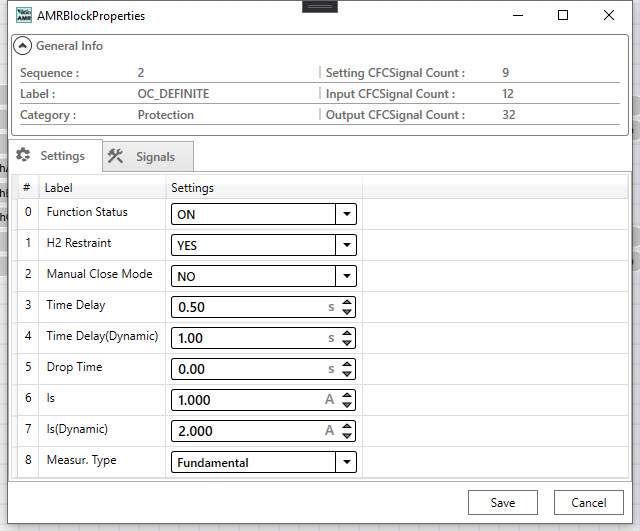Collapse the General Info section
640x531 pixels.
(x=23, y=46)
